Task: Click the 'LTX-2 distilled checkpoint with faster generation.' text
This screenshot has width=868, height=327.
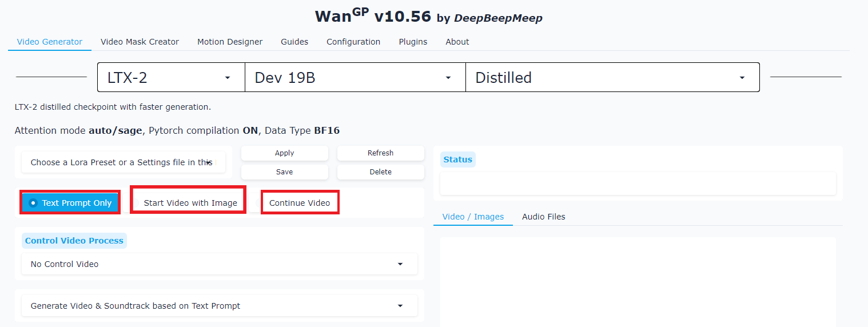Action: (113, 107)
